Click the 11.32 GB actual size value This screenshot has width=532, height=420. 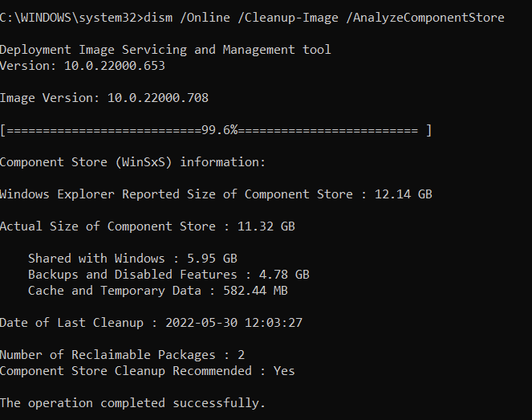click(x=266, y=226)
